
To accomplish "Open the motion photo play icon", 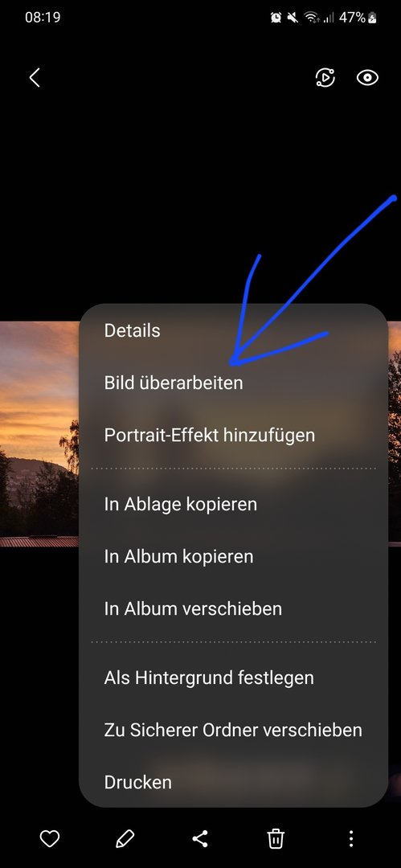I will pos(325,77).
